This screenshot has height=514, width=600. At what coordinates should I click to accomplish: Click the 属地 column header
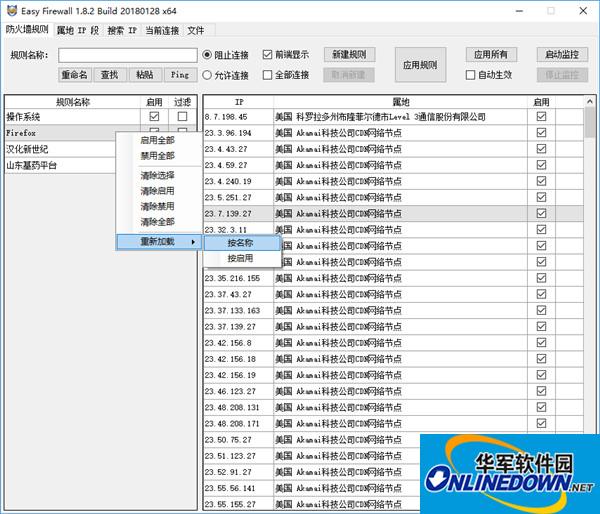tap(401, 102)
